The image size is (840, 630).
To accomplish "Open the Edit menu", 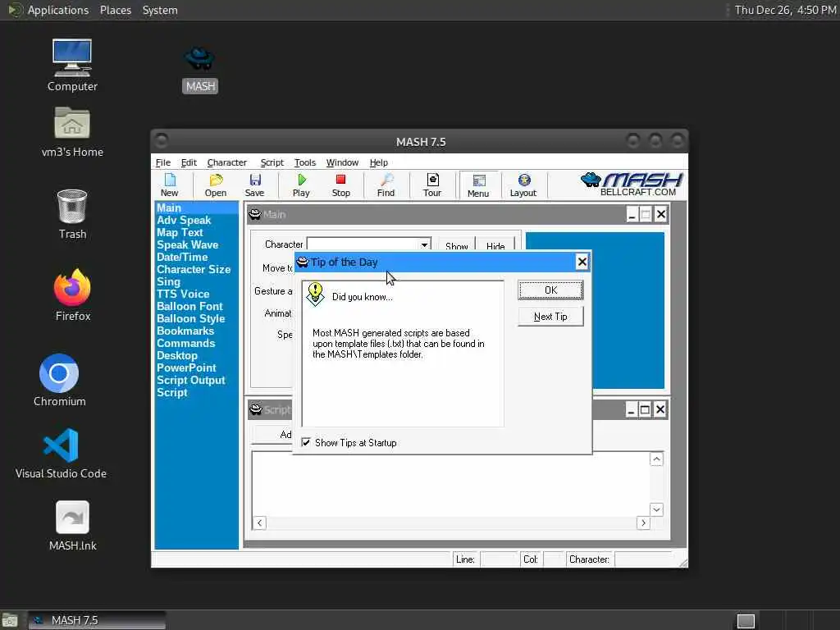I will 189,162.
